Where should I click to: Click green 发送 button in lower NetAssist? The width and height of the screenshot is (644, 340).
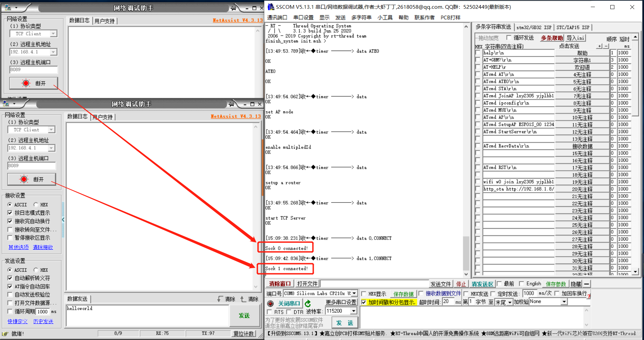(x=244, y=316)
